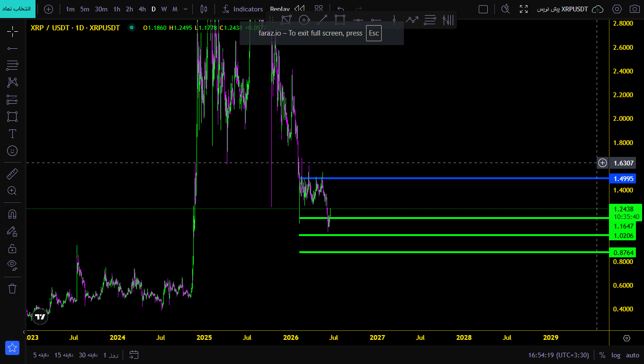Open go-to-date calendar icon at bottom
Image resolution: width=644 pixels, height=364 pixels.
(x=134, y=355)
